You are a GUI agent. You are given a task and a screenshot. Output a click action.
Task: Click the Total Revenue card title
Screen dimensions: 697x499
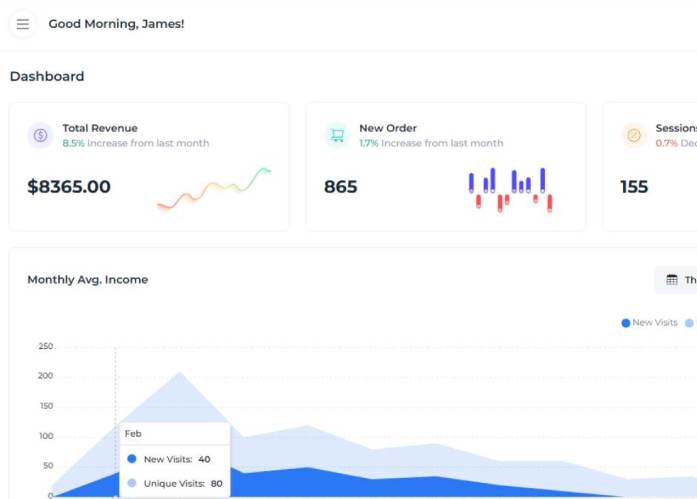[x=100, y=128]
